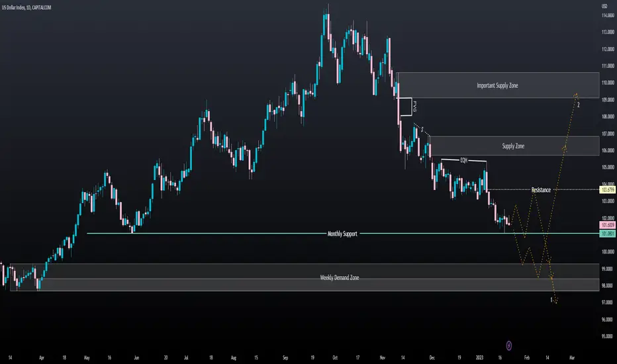
Task: Click the Dec date on time axis
Action: coord(432,357)
